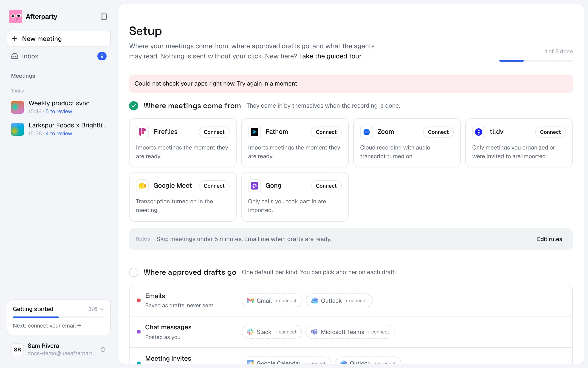Take the guided tour link

pos(331,56)
